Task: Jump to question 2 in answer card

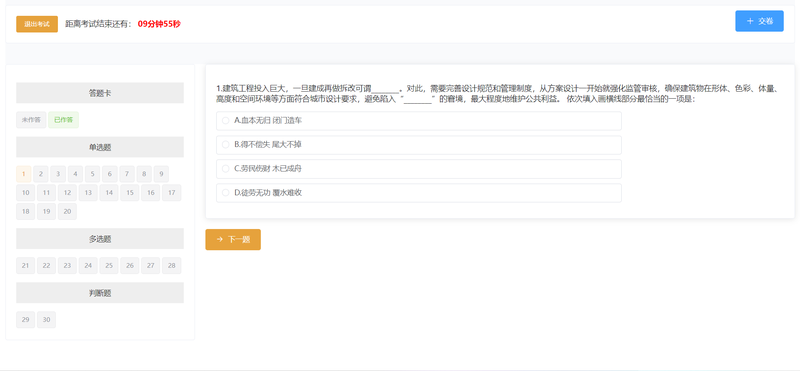Action: click(41, 174)
